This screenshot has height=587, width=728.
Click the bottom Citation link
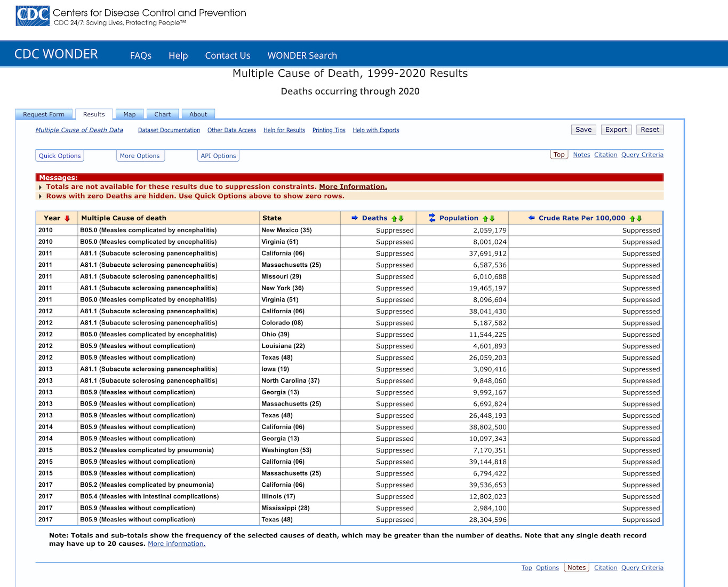[606, 568]
